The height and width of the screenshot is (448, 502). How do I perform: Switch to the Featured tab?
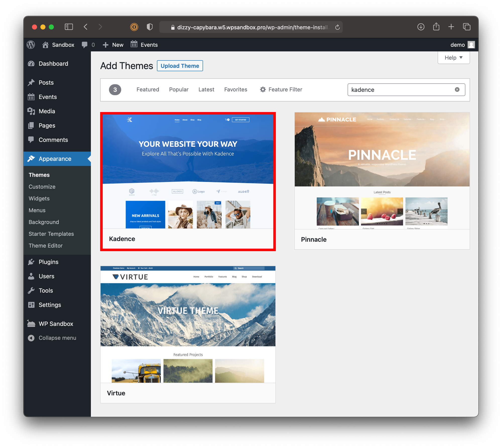point(148,90)
